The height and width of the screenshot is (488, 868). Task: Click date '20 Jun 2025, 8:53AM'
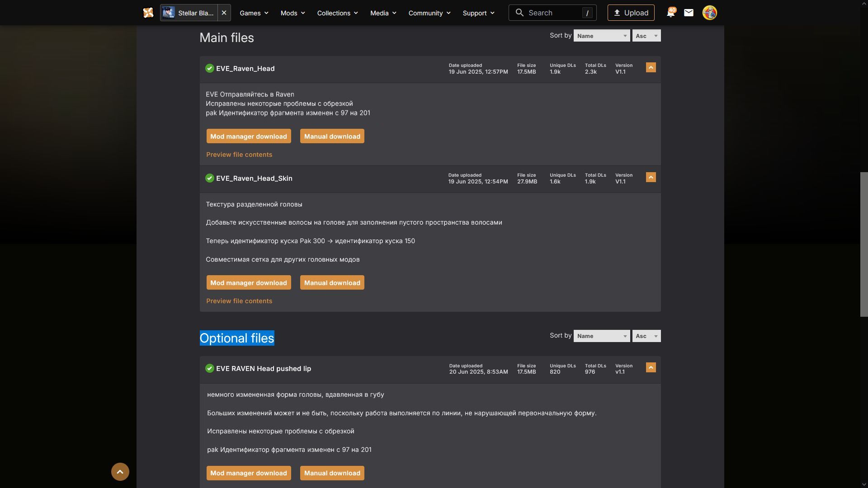pyautogui.click(x=479, y=372)
